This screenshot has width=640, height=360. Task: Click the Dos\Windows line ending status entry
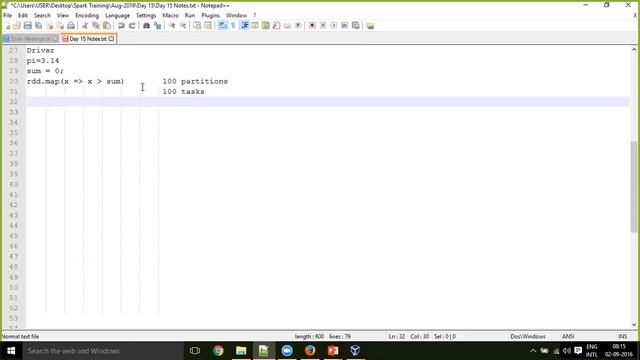[528, 337]
